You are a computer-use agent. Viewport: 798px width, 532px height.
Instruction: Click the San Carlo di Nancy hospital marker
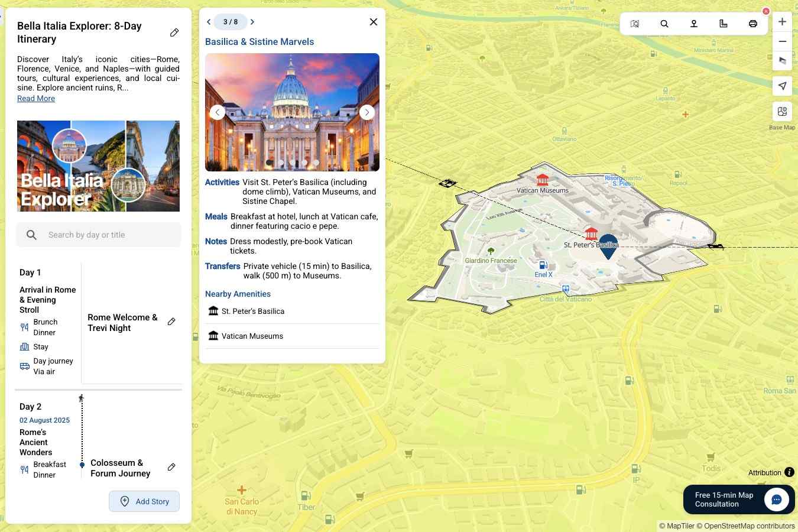242,490
